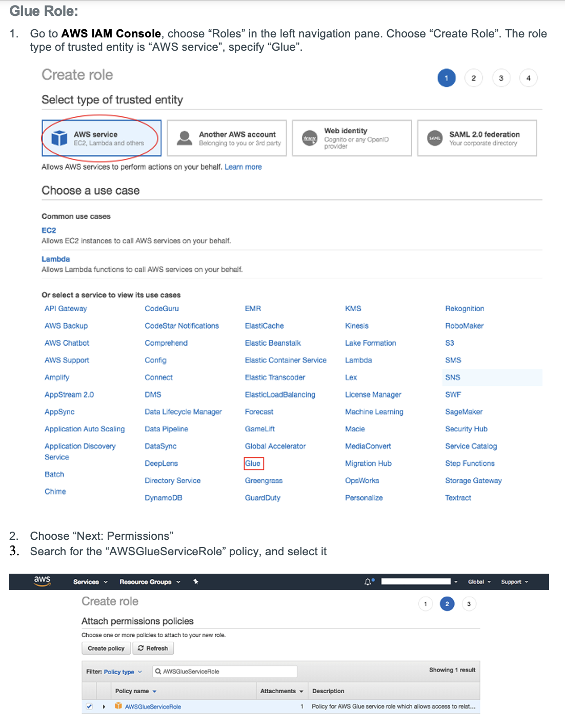Screen dimensions: 565x728
Task: Click the pin shortcut icon in navbar
Action: [196, 582]
